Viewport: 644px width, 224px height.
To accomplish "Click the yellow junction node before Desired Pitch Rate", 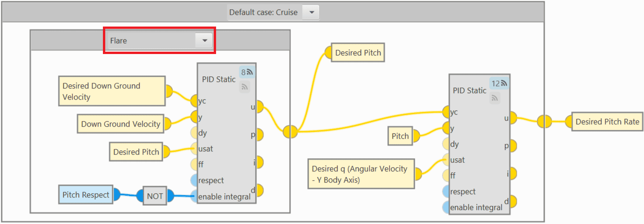I will tap(543, 122).
